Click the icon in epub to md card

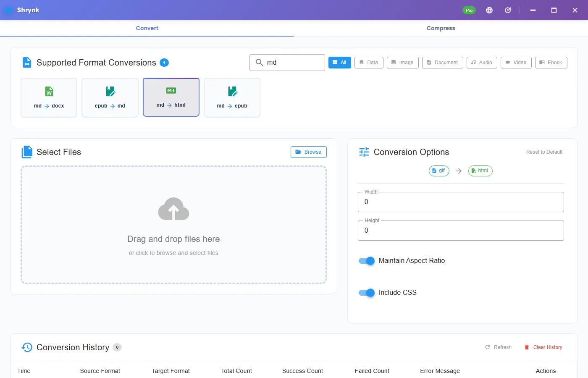point(110,92)
